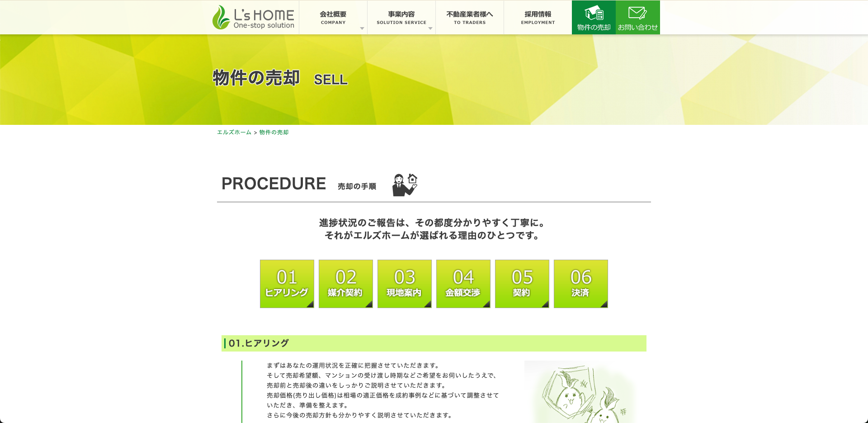Click the agent with house icon
Image resolution: width=868 pixels, height=423 pixels.
click(405, 185)
